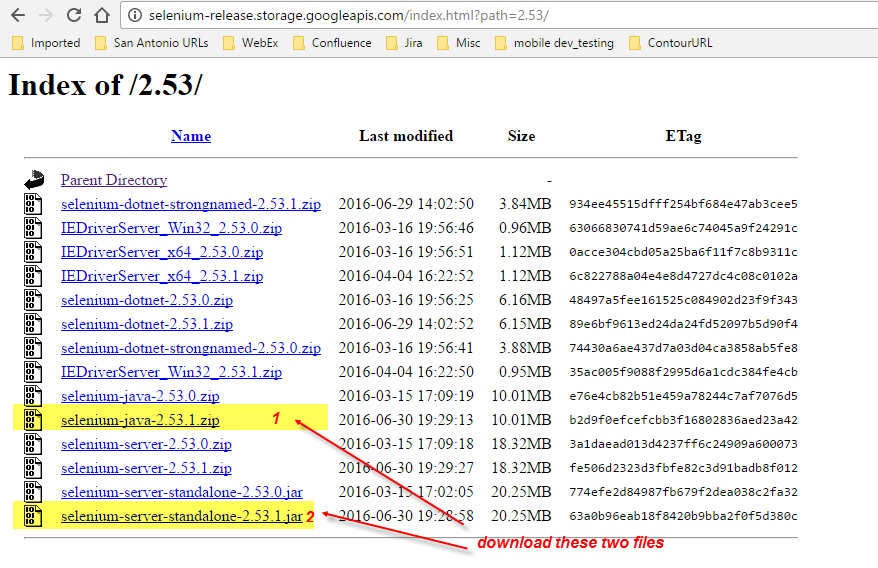Select the ETag value 934ee45515dfff254bf684e47ab3cee5
878x568 pixels.
683,204
